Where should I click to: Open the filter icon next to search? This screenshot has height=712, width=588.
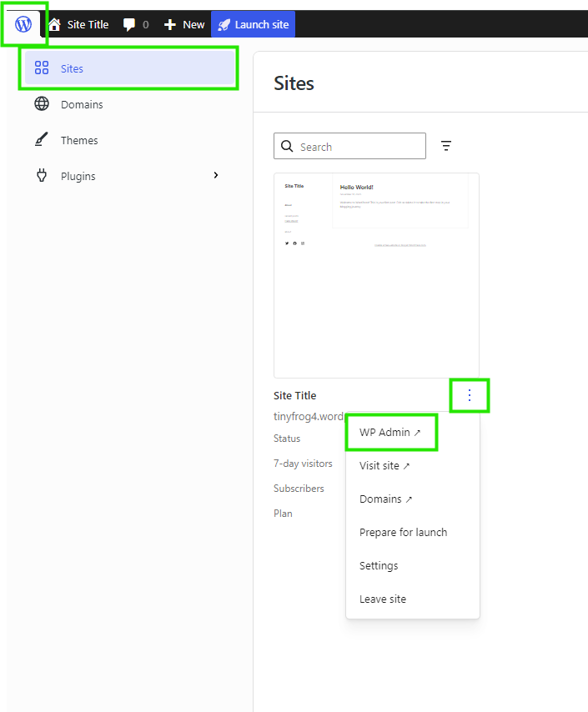click(446, 146)
